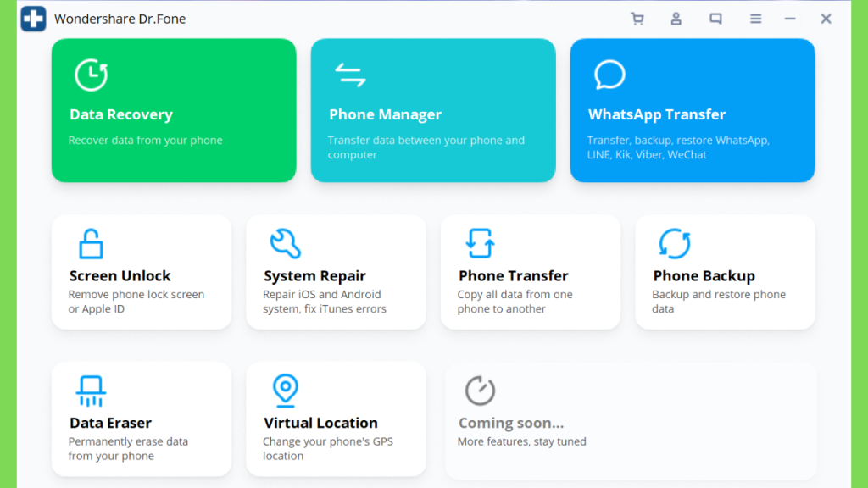Viewport: 868px width, 488px height.
Task: Open the Data Recovery module
Action: tap(174, 110)
